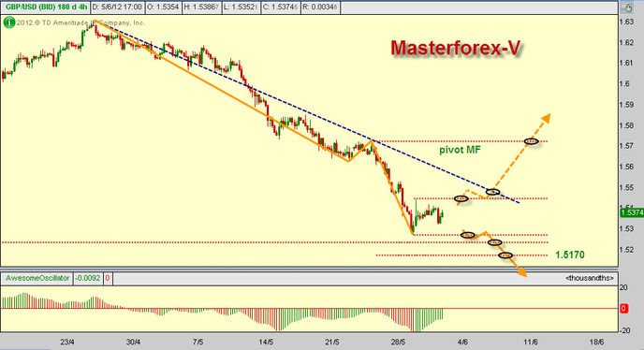
Task: Click circle marker where blue dashed trendline ends
Action: pos(493,192)
